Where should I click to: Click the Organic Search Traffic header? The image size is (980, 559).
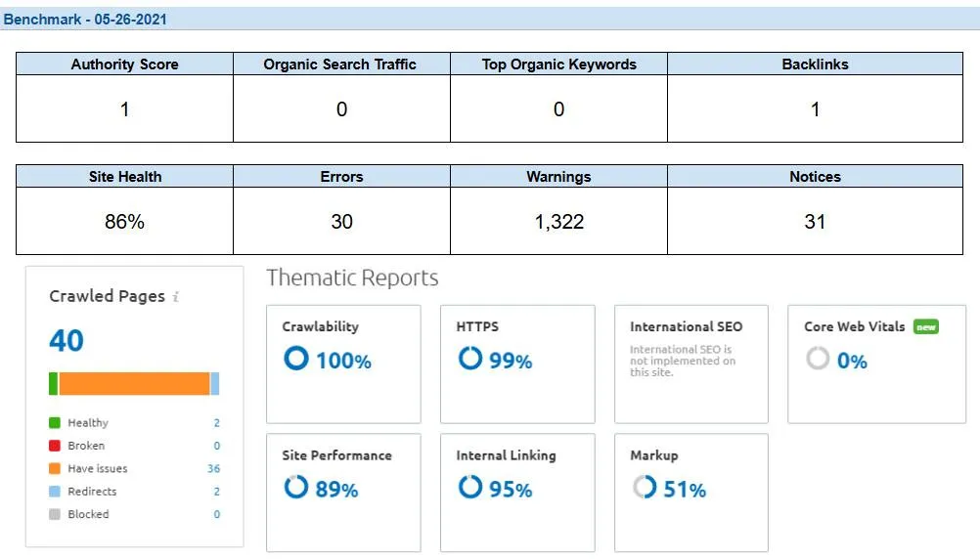coord(341,64)
